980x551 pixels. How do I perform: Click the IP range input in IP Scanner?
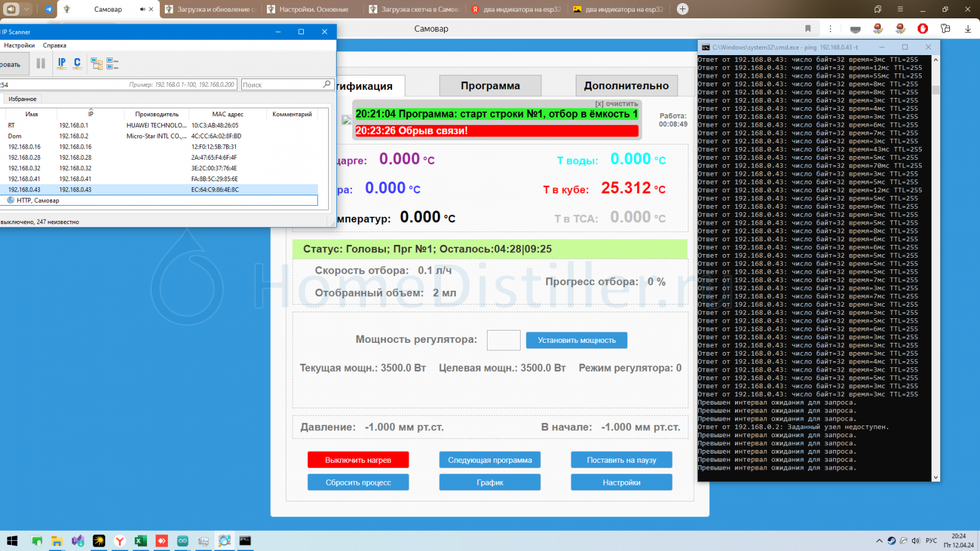(118, 84)
